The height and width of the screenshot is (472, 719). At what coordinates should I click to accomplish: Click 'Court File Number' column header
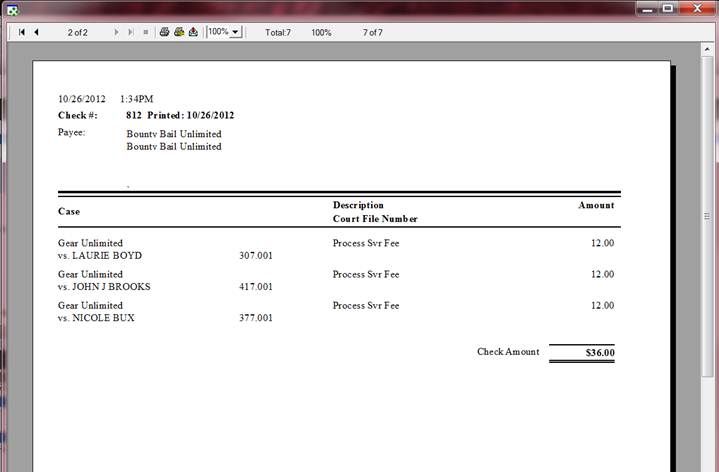coord(375,219)
